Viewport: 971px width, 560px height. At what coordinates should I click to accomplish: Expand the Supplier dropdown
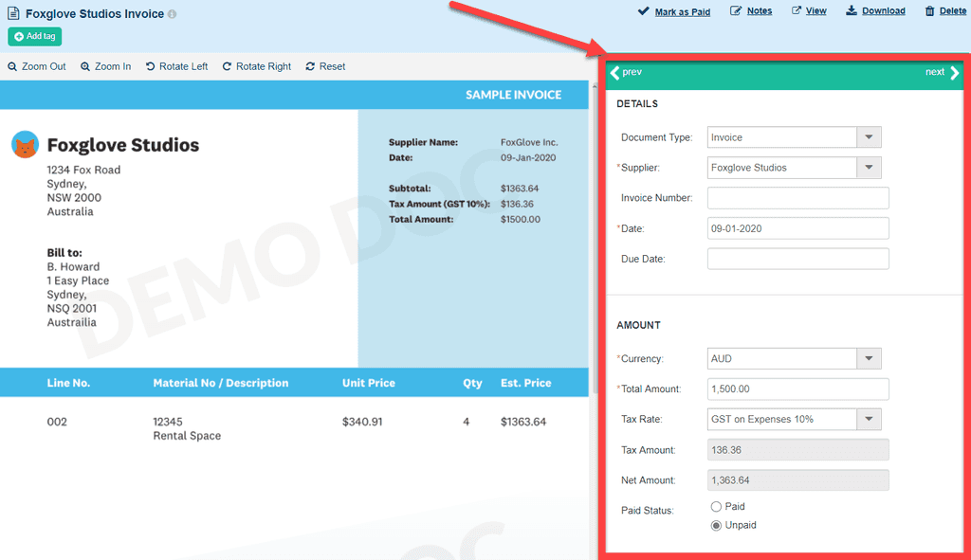[x=869, y=168]
